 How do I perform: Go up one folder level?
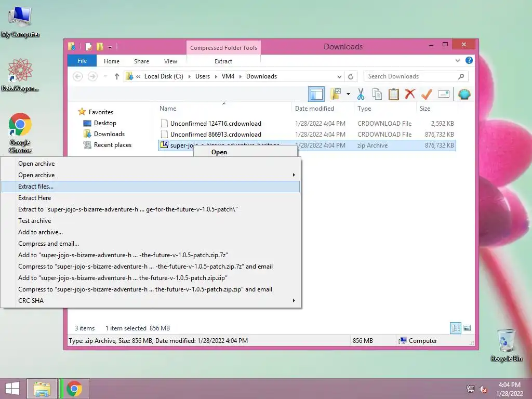[117, 76]
